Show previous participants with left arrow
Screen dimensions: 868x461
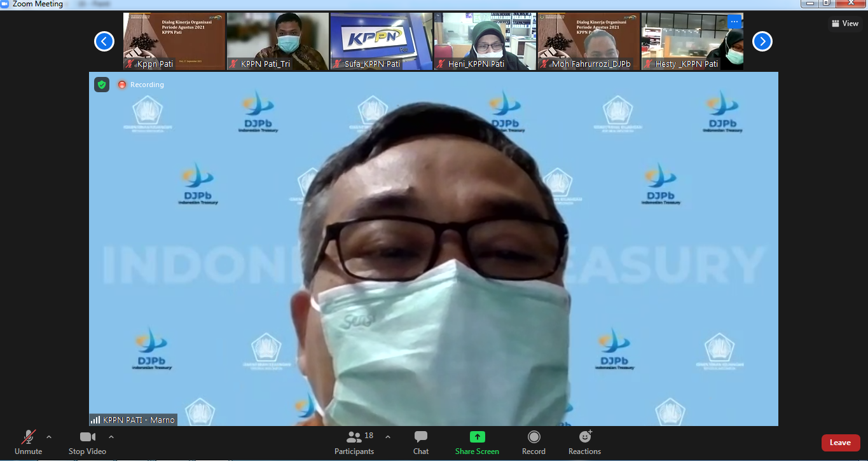click(x=104, y=41)
